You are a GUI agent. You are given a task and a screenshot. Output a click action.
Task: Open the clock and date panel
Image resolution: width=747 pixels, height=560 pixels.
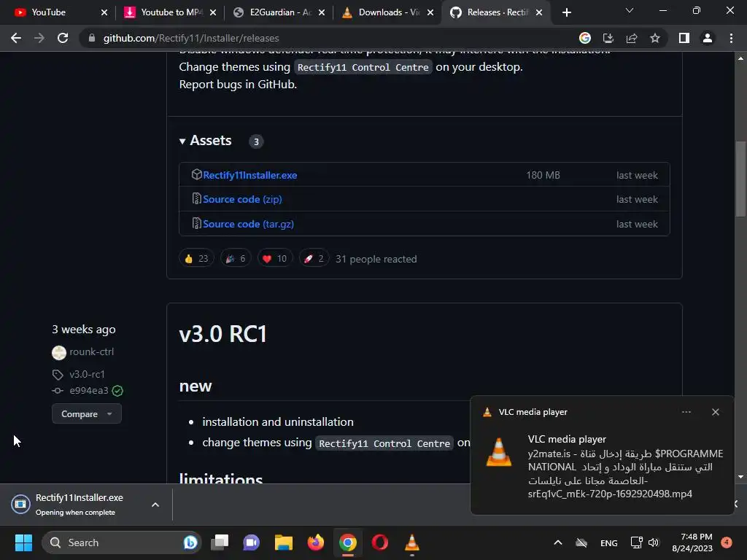point(692,542)
